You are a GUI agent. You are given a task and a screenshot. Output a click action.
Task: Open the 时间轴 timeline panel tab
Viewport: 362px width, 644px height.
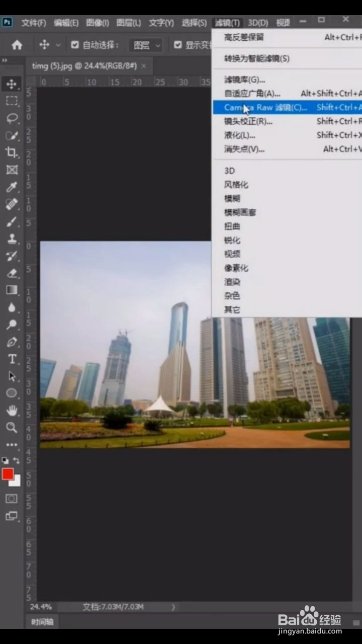click(42, 622)
